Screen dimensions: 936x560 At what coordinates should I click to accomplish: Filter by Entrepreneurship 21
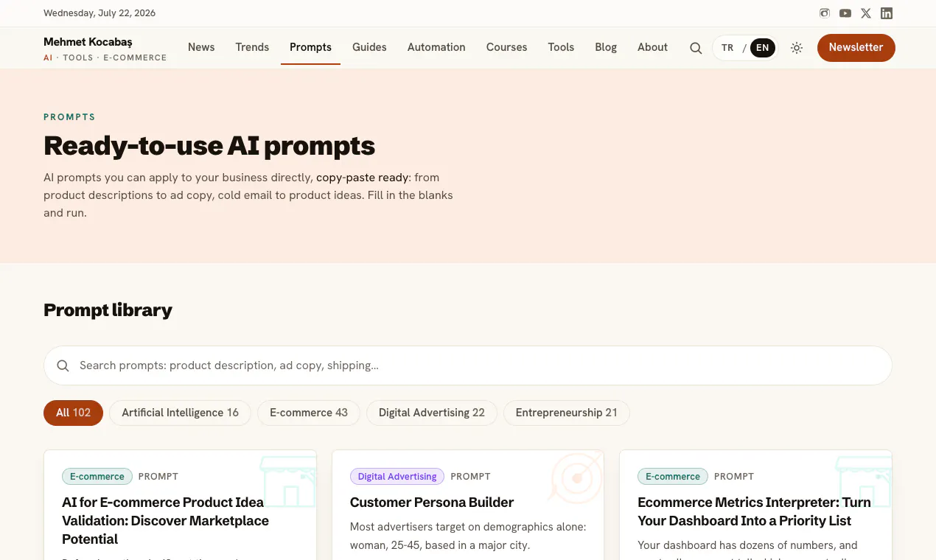coord(566,413)
